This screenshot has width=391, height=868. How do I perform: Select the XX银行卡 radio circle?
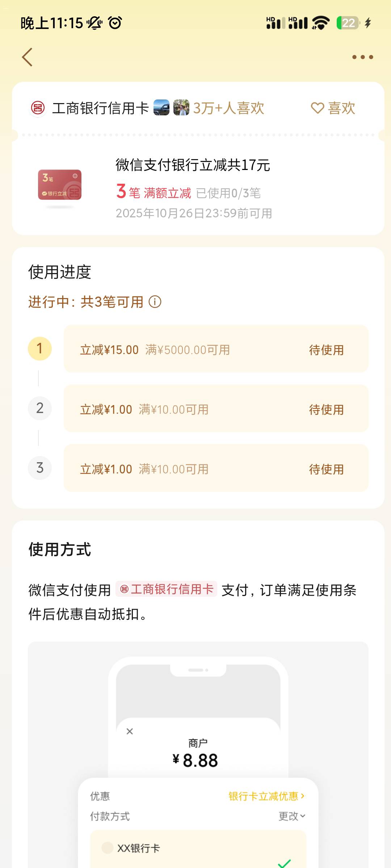click(107, 848)
